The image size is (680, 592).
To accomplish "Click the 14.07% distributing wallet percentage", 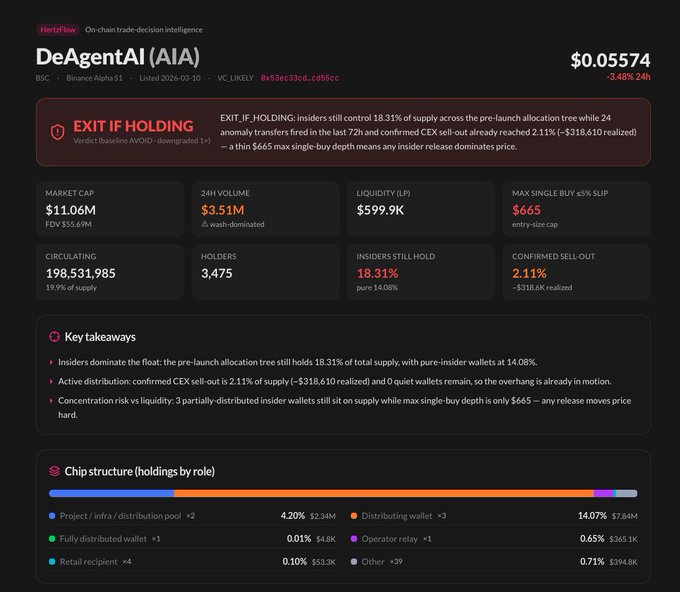I will pyautogui.click(x=592, y=516).
